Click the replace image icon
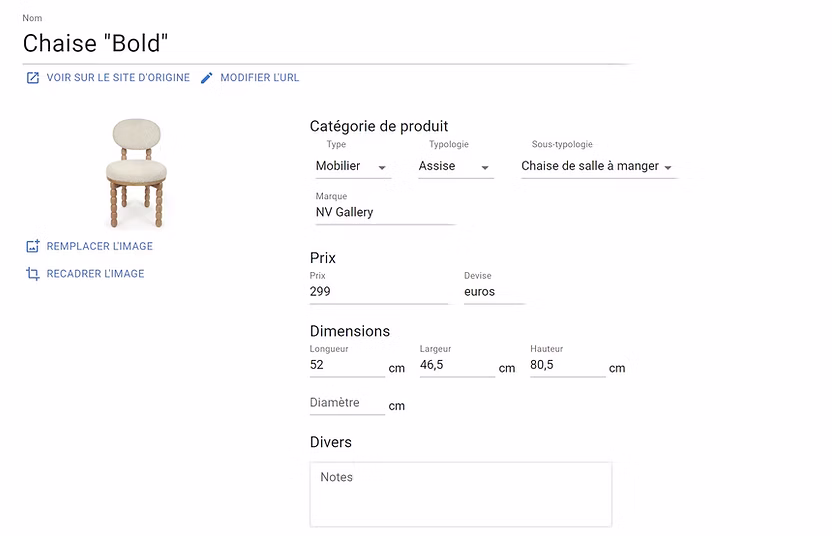This screenshot has width=832, height=536. (x=33, y=246)
